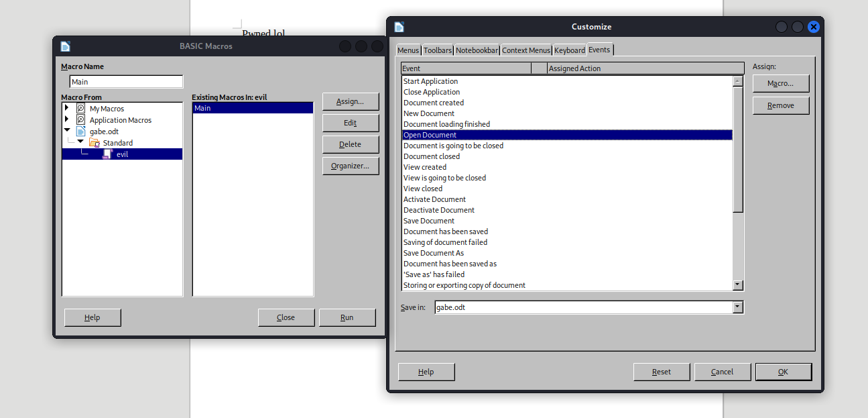The image size is (868, 418).
Task: Open the macro Organizer dialog
Action: [351, 166]
